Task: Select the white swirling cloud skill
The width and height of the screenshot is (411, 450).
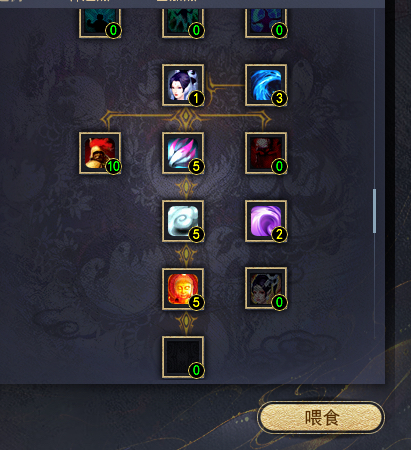Action: (183, 221)
